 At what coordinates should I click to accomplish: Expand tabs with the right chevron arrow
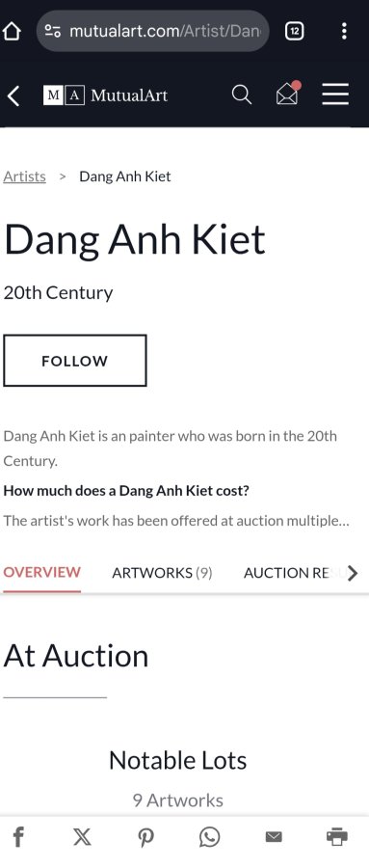352,573
